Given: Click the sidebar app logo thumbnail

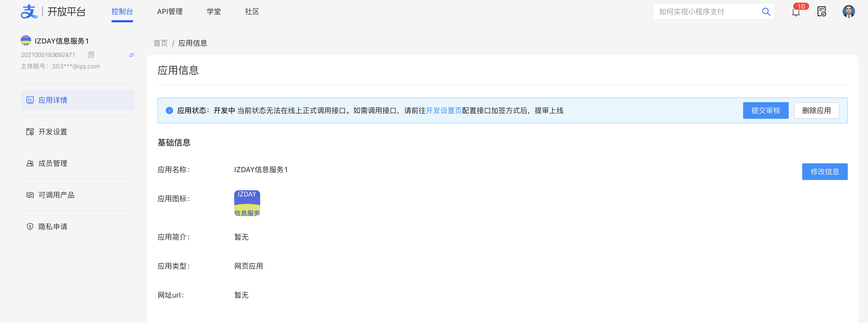Looking at the screenshot, I should [26, 40].
